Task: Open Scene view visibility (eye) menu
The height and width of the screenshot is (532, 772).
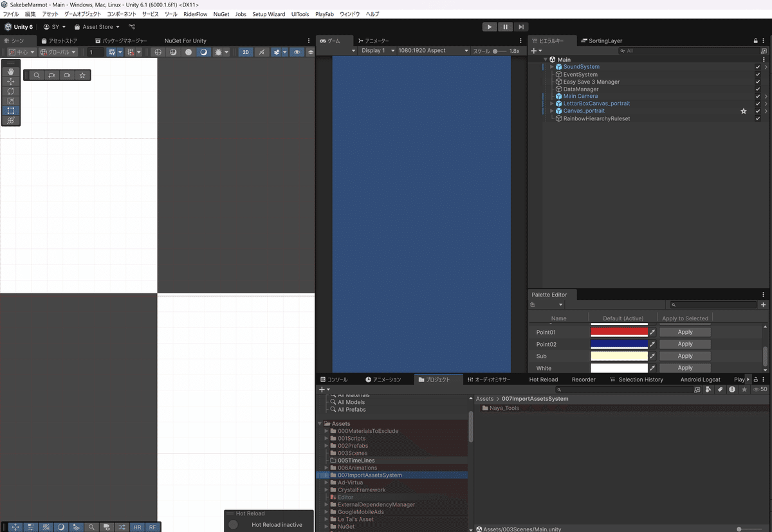Action: click(297, 52)
